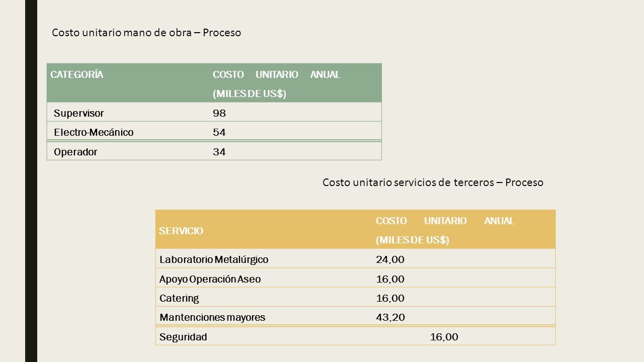Select the CATEGORÍA header cell
Screen dimensions: 644x362
[128, 82]
